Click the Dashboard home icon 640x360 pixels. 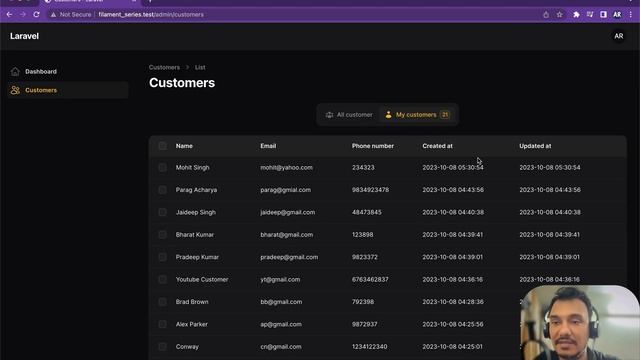pyautogui.click(x=15, y=71)
